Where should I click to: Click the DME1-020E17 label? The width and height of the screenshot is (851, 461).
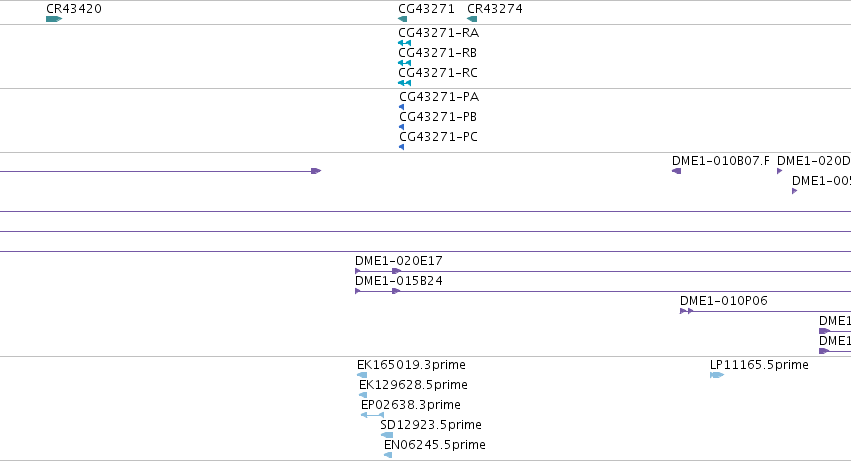pyautogui.click(x=399, y=261)
